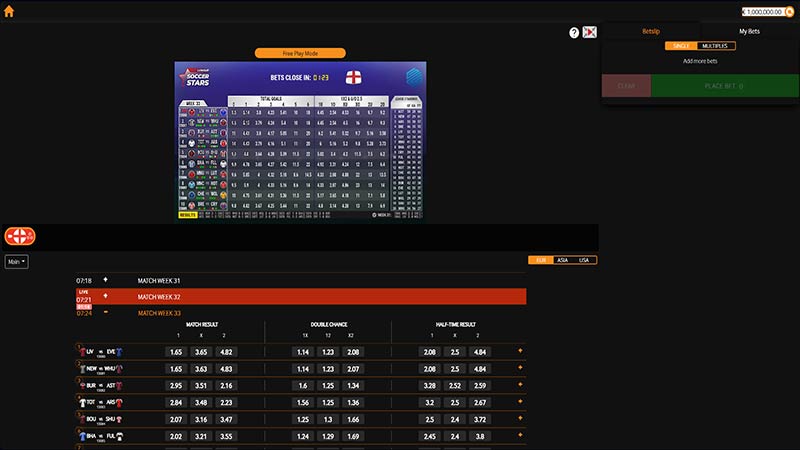Click the refresh icon beside the balance amount

pos(789,12)
